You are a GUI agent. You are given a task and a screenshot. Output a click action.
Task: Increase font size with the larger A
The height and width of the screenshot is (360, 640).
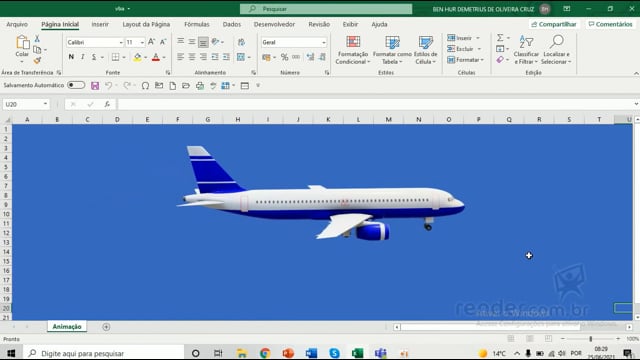click(x=151, y=42)
